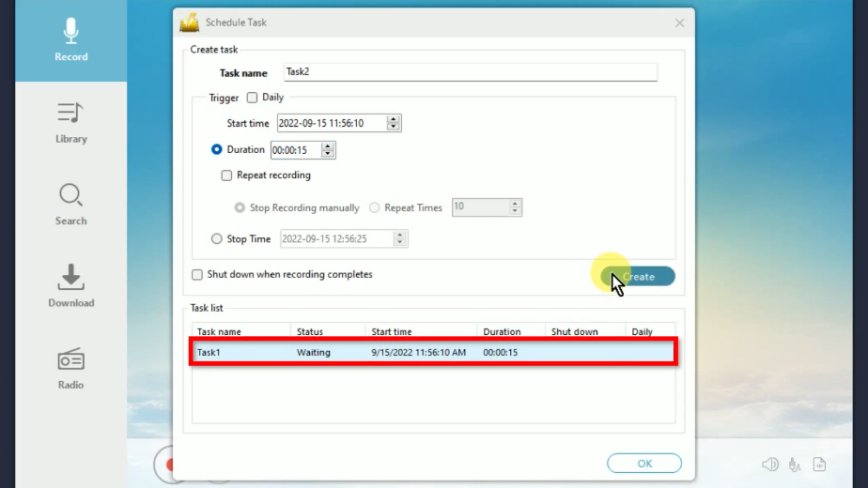Click OK to confirm the schedule
This screenshot has height=488, width=868.
(644, 464)
